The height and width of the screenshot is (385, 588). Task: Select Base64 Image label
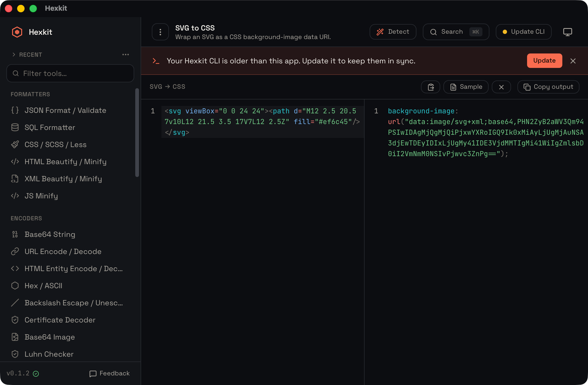(50, 337)
